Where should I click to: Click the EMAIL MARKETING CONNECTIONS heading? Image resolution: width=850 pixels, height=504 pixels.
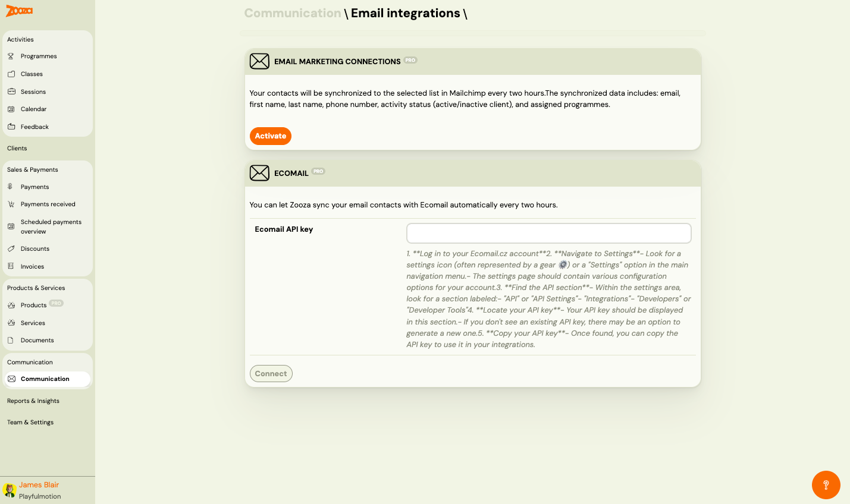coord(337,62)
